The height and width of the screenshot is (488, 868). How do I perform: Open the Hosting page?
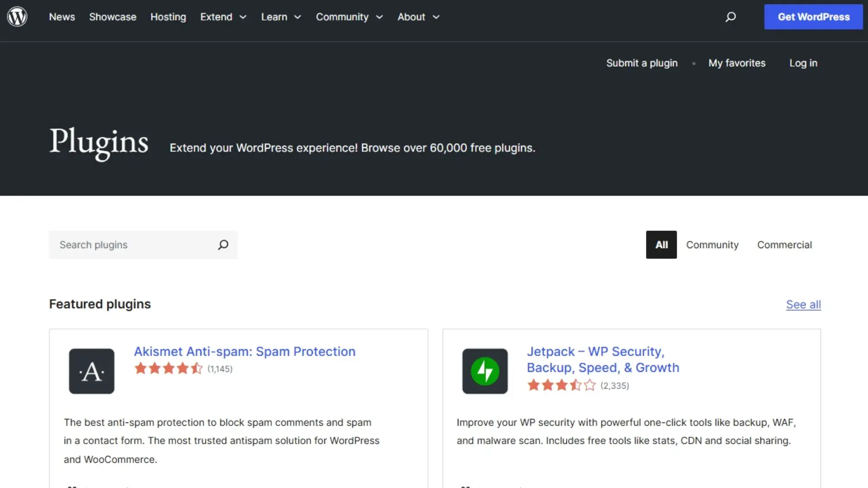click(x=168, y=17)
